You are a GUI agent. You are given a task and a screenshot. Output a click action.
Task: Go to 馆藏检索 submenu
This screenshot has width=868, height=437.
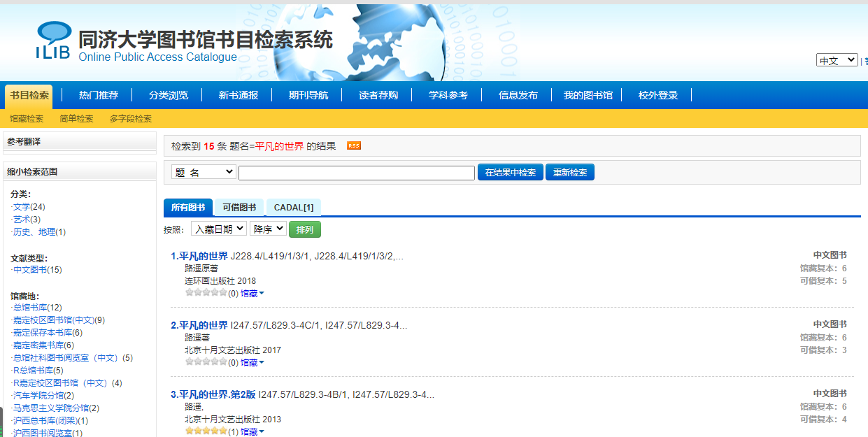pyautogui.click(x=27, y=119)
